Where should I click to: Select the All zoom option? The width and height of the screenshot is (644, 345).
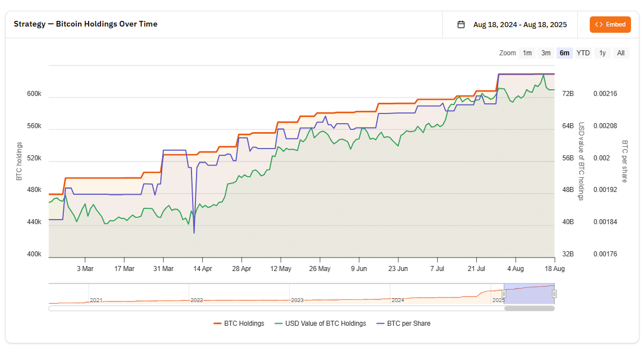(621, 53)
